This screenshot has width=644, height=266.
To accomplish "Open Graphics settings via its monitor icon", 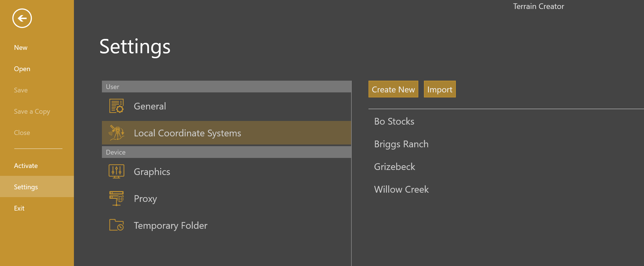I will pos(116,171).
